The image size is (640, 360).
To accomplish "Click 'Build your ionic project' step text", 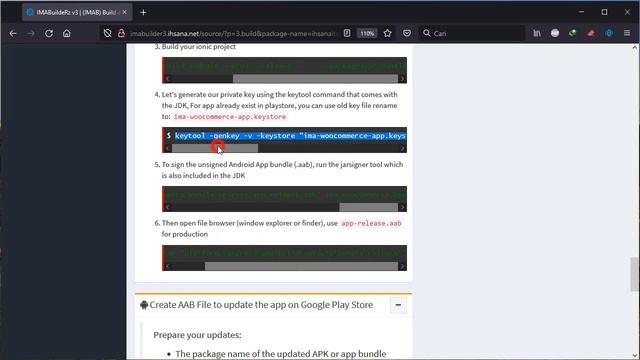I will click(199, 47).
